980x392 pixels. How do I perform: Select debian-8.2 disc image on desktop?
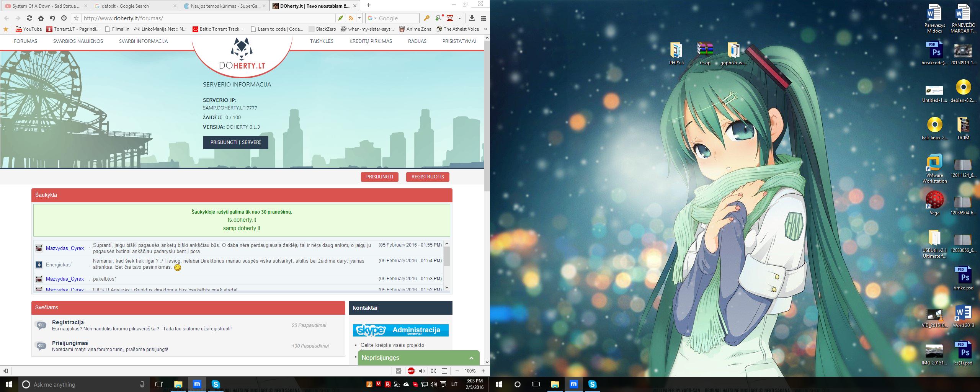(x=963, y=91)
